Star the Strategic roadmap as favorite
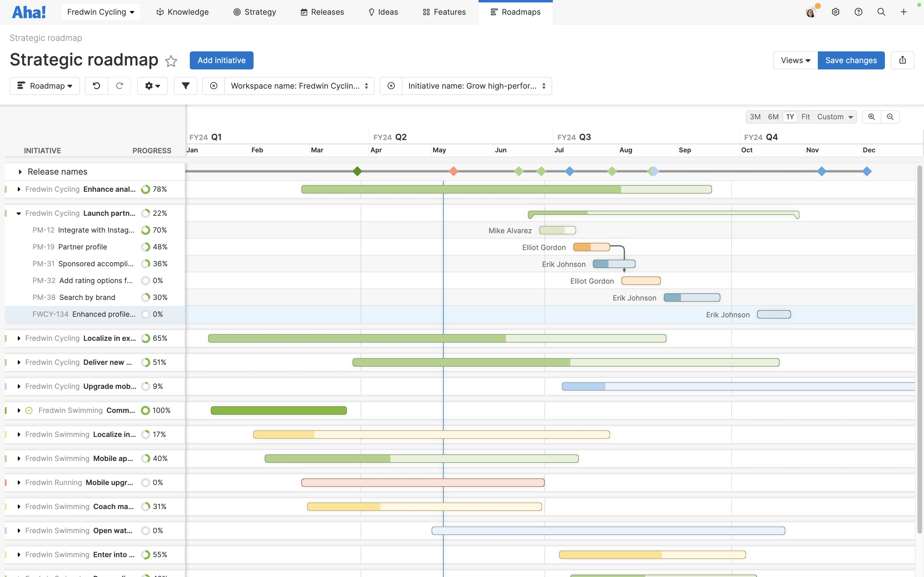Screen dimensions: 924x577 171,61
